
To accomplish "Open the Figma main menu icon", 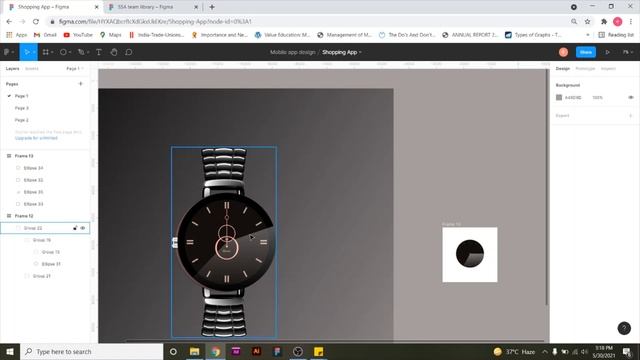I will [x=7, y=52].
